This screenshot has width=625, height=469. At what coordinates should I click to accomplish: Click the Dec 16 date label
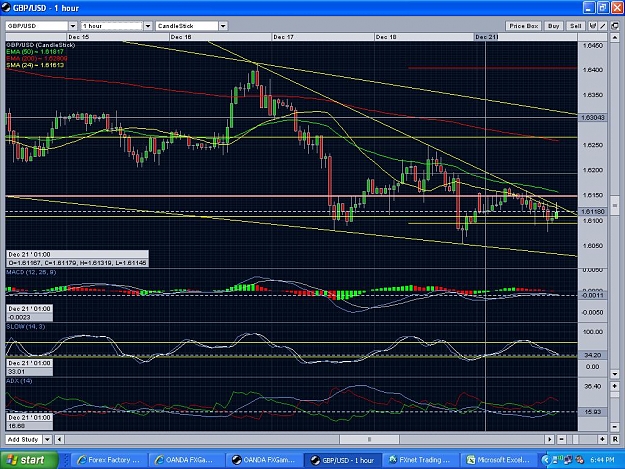coord(181,37)
